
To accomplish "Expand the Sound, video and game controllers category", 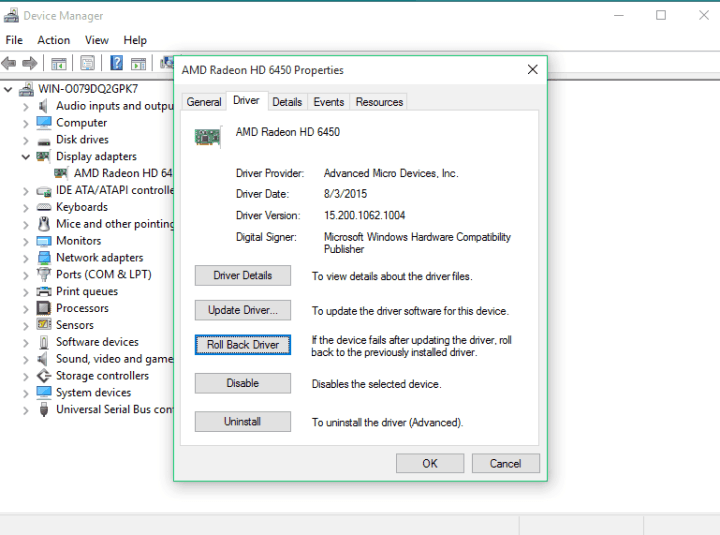I will 26,359.
